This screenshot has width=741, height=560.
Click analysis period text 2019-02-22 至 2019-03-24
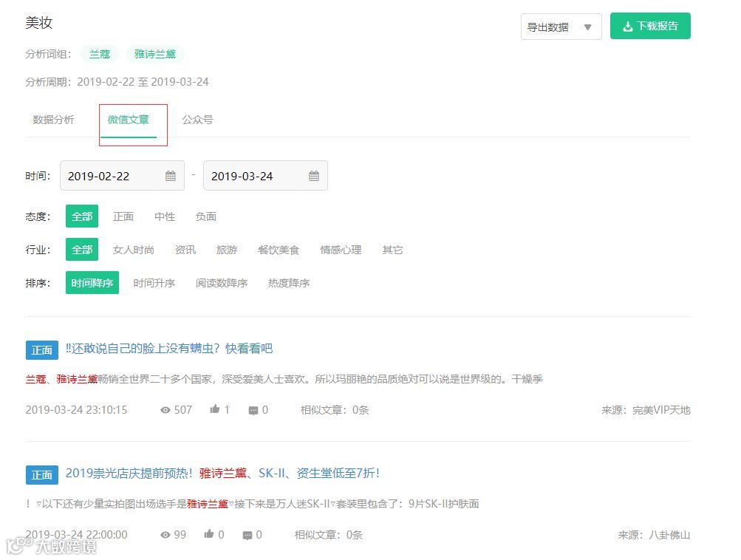tap(143, 82)
